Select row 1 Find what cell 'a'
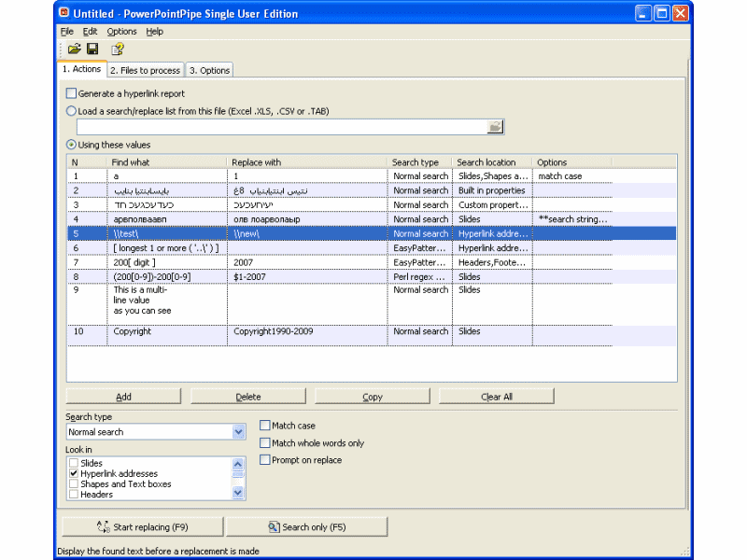This screenshot has width=747, height=560. pos(167,176)
